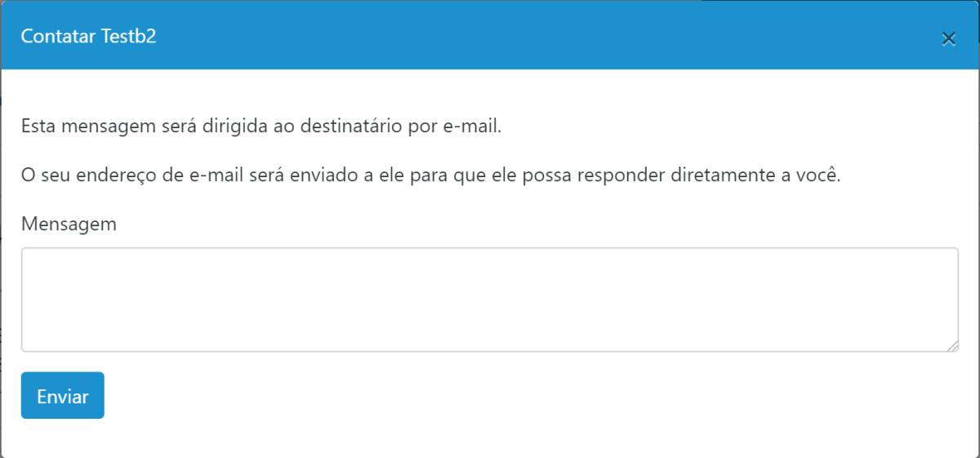This screenshot has width=980, height=458.
Task: Close the Contatar Testb2 dialog
Action: pos(948,38)
